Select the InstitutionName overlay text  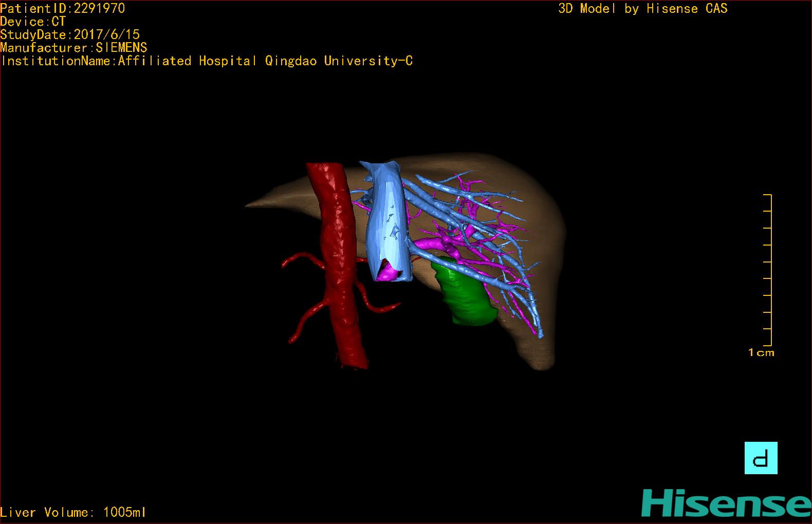click(207, 61)
